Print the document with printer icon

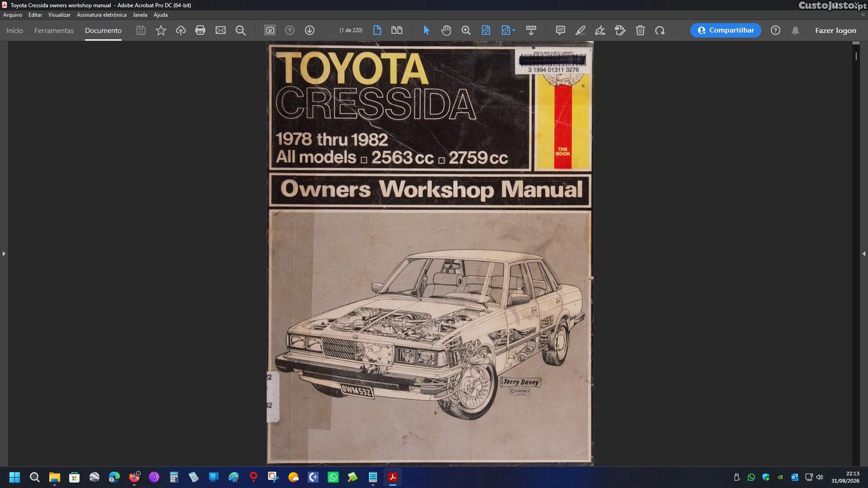click(x=200, y=30)
